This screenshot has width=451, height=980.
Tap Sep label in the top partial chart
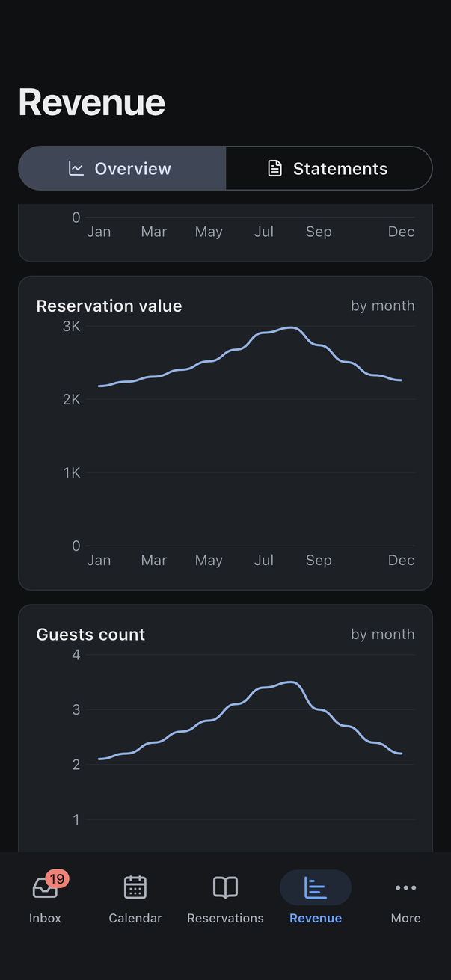[x=319, y=232]
